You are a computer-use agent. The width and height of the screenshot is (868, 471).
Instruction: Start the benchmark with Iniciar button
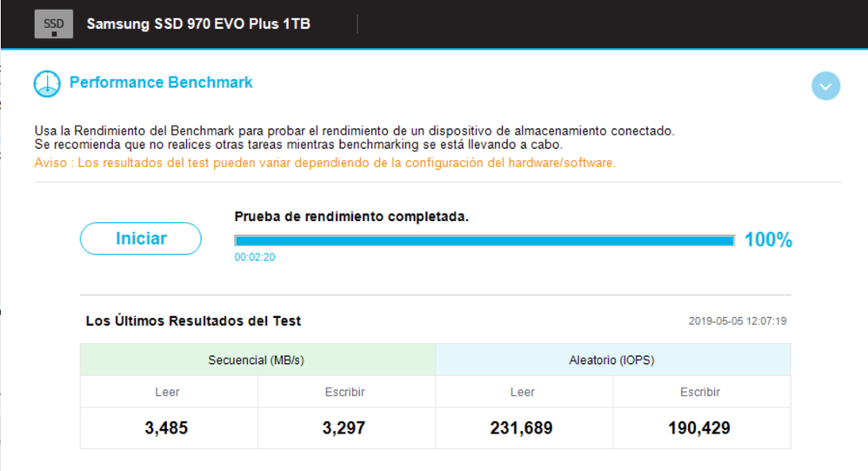coord(141,239)
